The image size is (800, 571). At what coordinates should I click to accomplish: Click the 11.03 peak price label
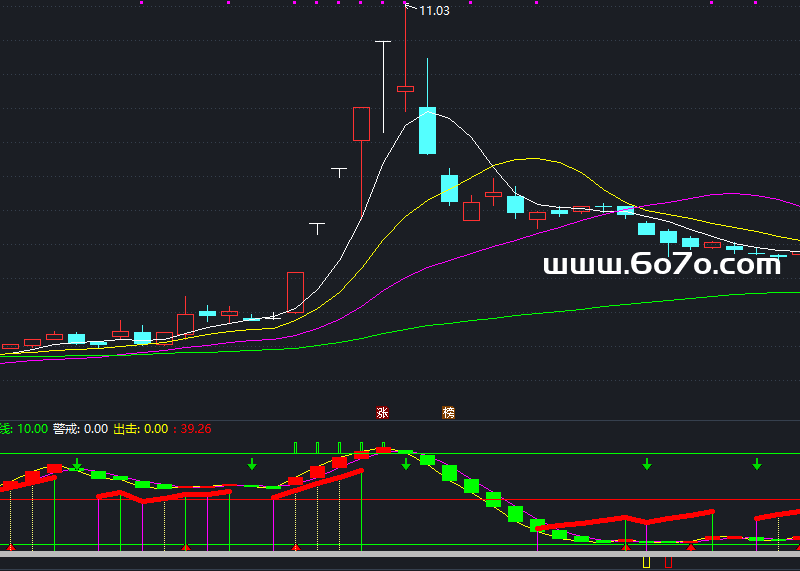(434, 11)
